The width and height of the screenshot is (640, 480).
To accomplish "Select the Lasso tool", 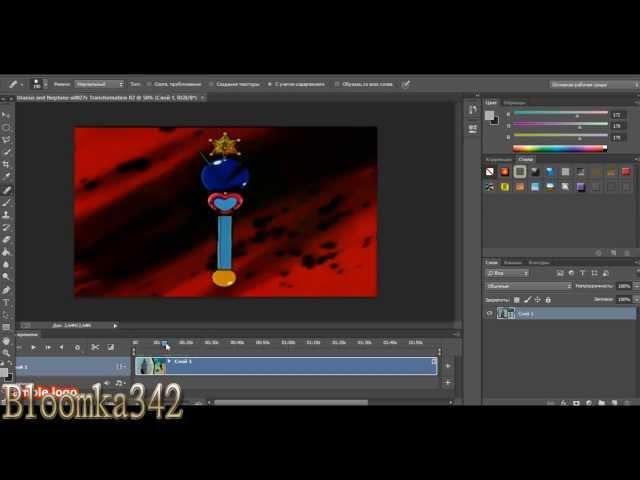I will pos(6,140).
